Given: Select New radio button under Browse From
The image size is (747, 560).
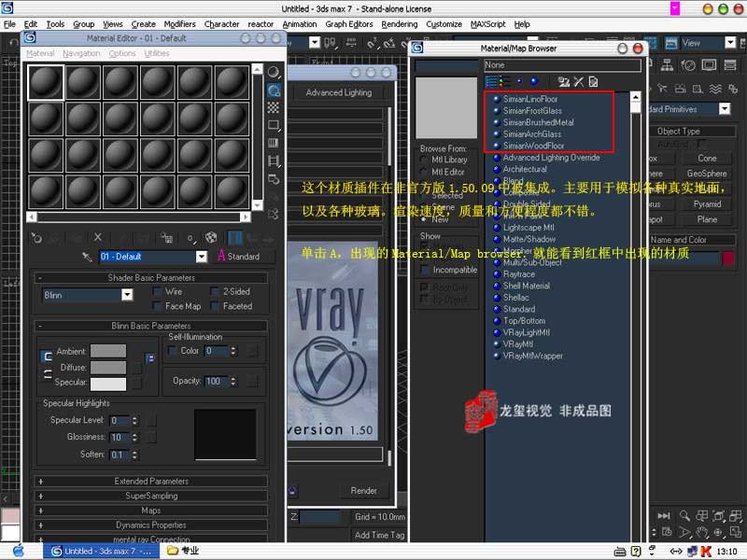Looking at the screenshot, I should (423, 219).
